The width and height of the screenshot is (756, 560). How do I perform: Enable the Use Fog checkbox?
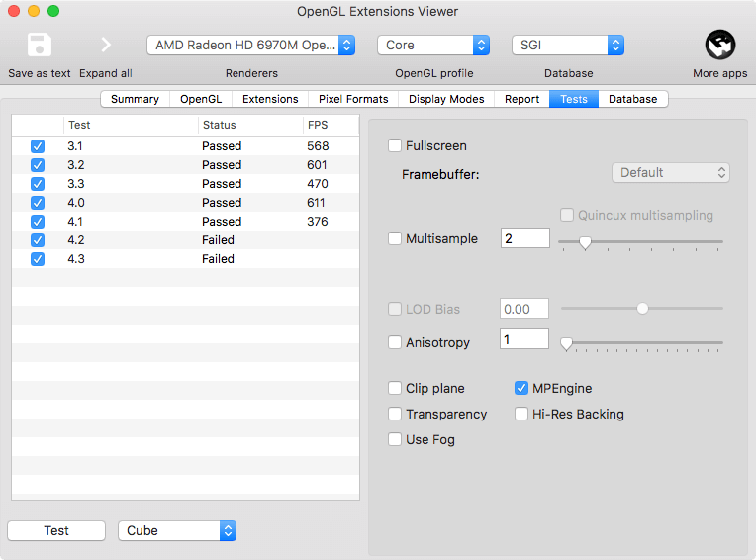pyautogui.click(x=395, y=439)
